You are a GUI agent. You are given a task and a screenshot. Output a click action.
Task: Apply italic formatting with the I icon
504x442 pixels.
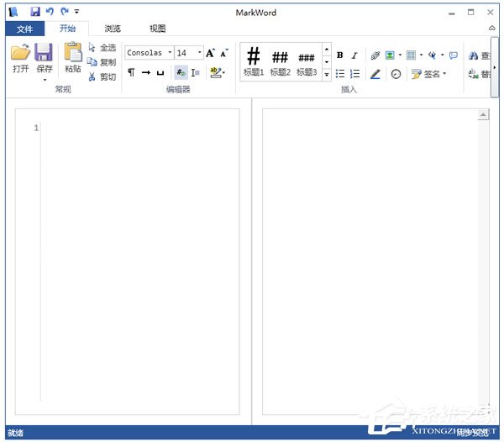354,55
